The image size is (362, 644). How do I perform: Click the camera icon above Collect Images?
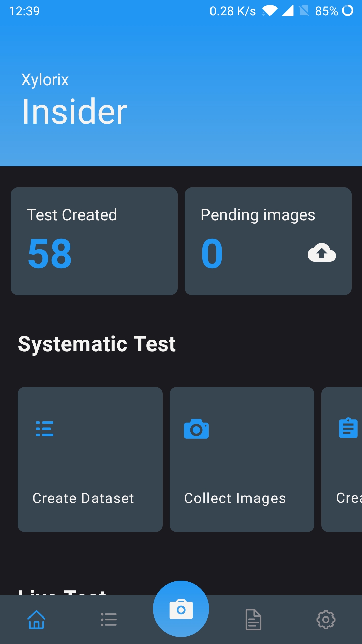pyautogui.click(x=196, y=429)
